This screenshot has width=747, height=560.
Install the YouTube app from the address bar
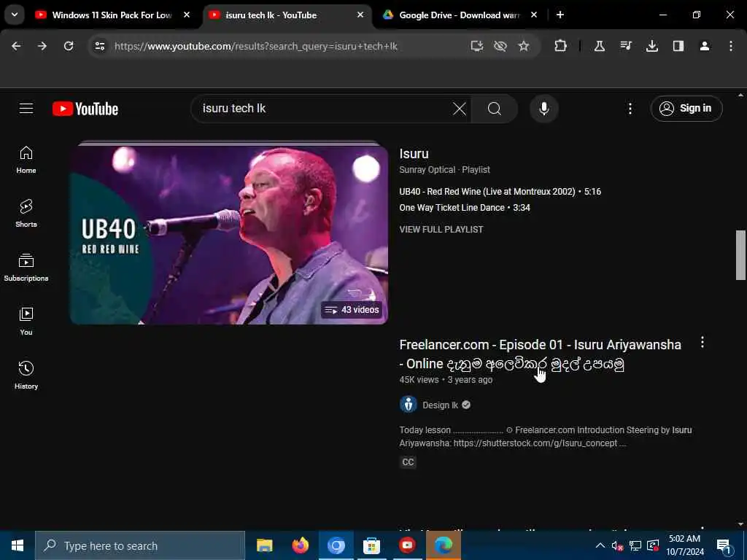pos(476,46)
